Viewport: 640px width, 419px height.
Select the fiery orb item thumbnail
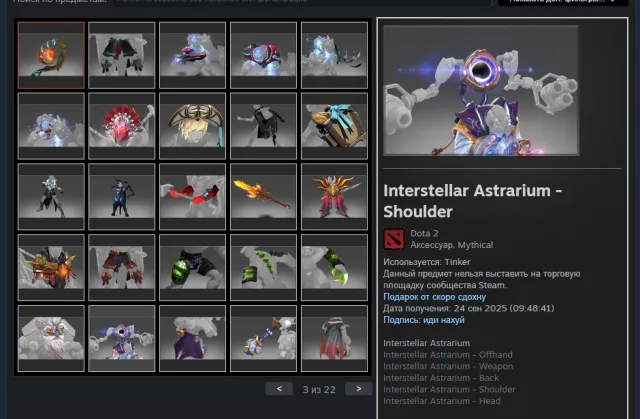51,55
